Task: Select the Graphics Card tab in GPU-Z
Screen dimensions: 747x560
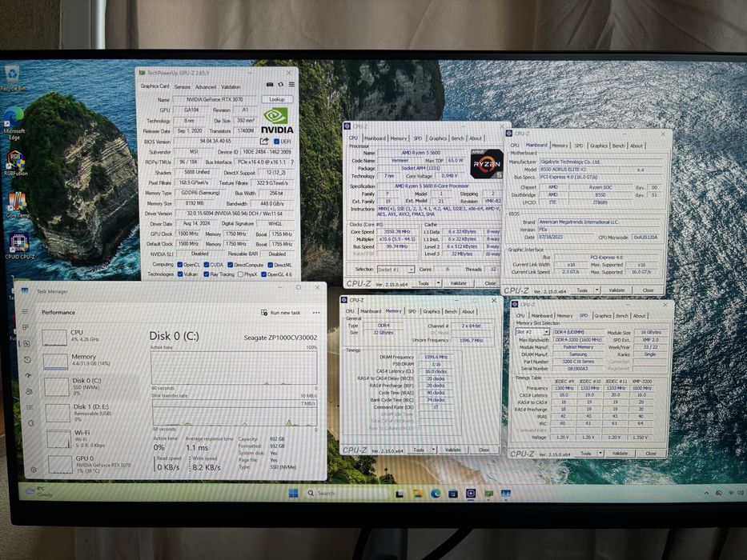Action: pos(155,86)
